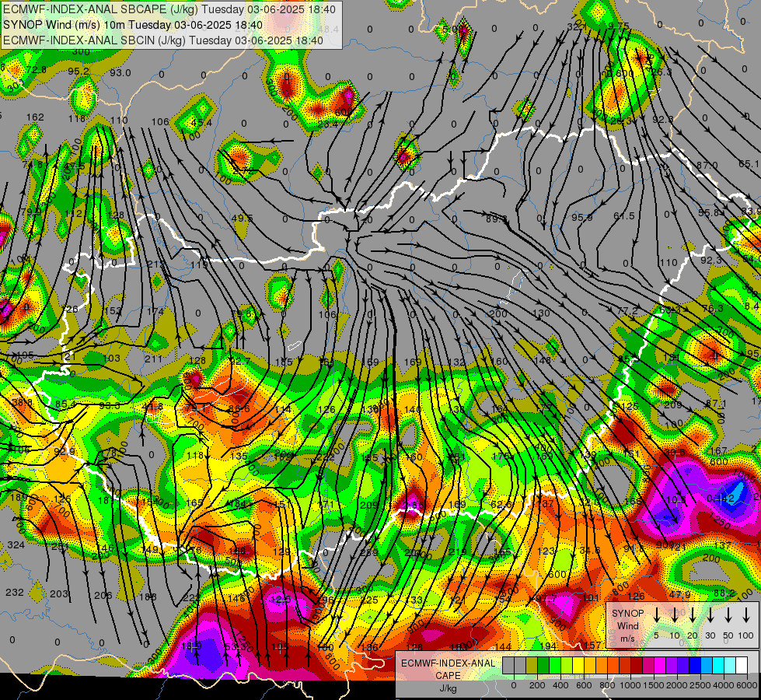
Task: Click the map value 130
Action: (x=541, y=313)
